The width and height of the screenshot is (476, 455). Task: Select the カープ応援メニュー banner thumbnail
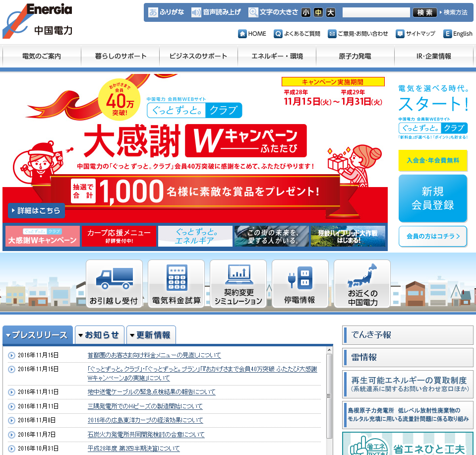click(119, 236)
